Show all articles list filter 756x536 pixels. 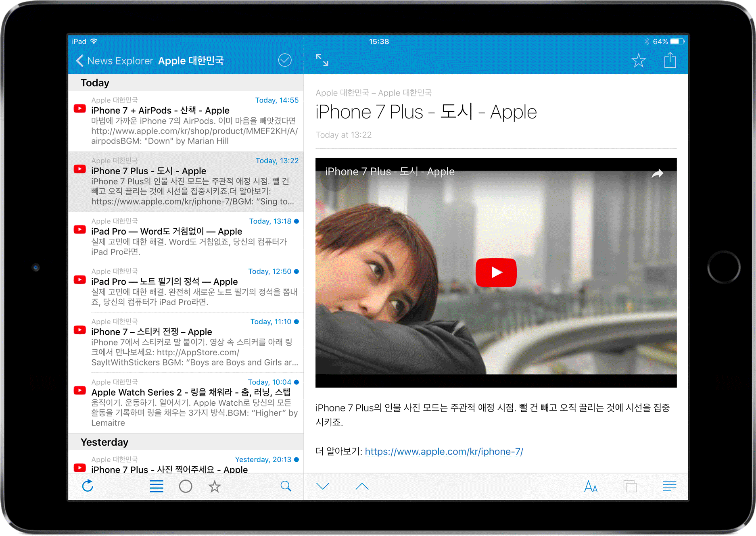pyautogui.click(x=157, y=486)
